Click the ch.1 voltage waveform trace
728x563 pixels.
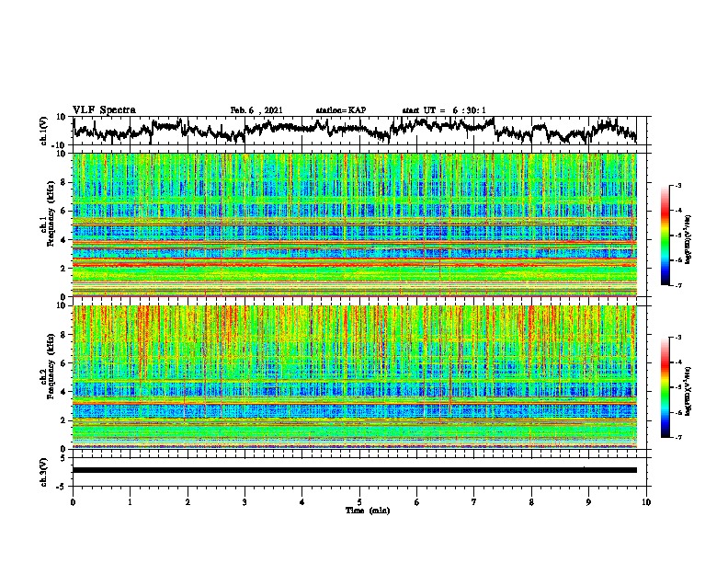click(355, 130)
